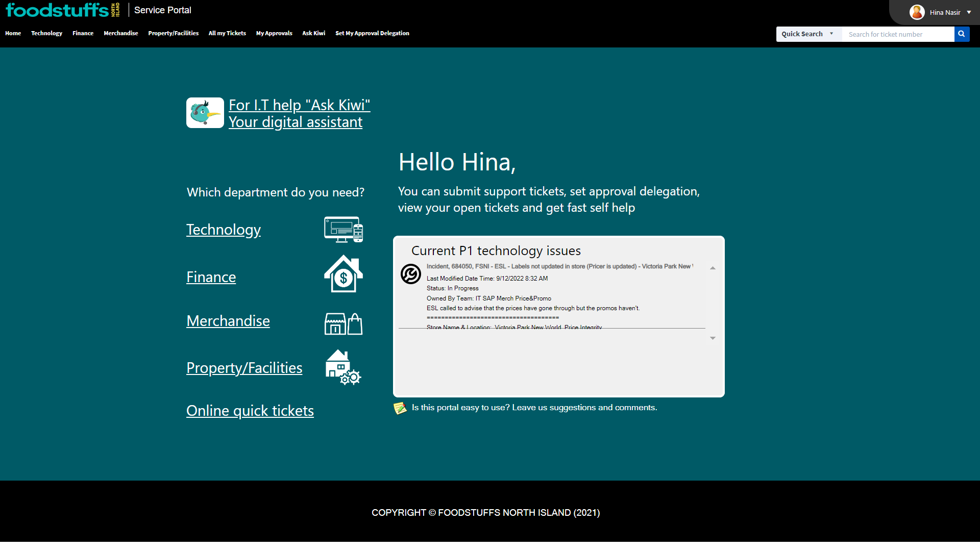Click the Property/Facilities house with gears icon
Image resolution: width=980 pixels, height=551 pixels.
click(x=343, y=367)
